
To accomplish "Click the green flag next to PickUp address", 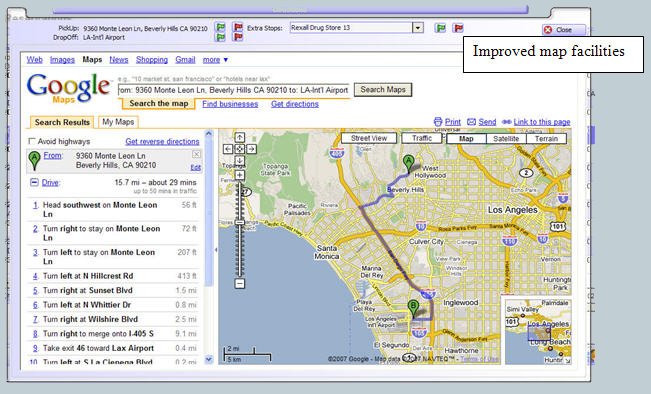I will tap(220, 27).
